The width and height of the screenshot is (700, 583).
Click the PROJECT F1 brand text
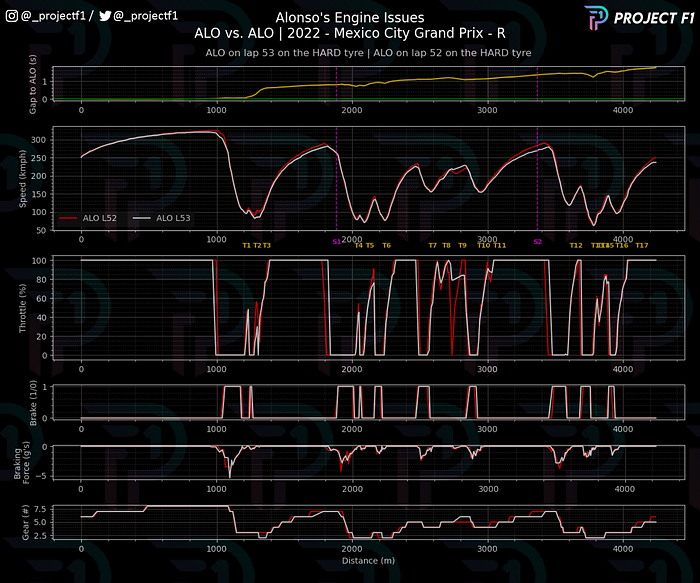(x=654, y=18)
